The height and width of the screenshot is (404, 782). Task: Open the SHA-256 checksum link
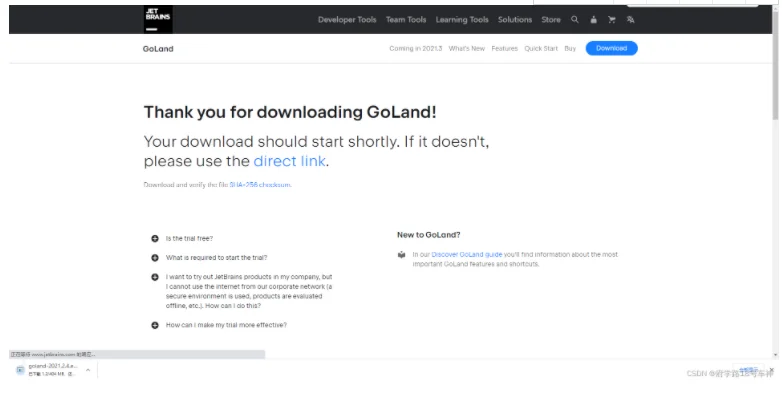[x=260, y=185]
